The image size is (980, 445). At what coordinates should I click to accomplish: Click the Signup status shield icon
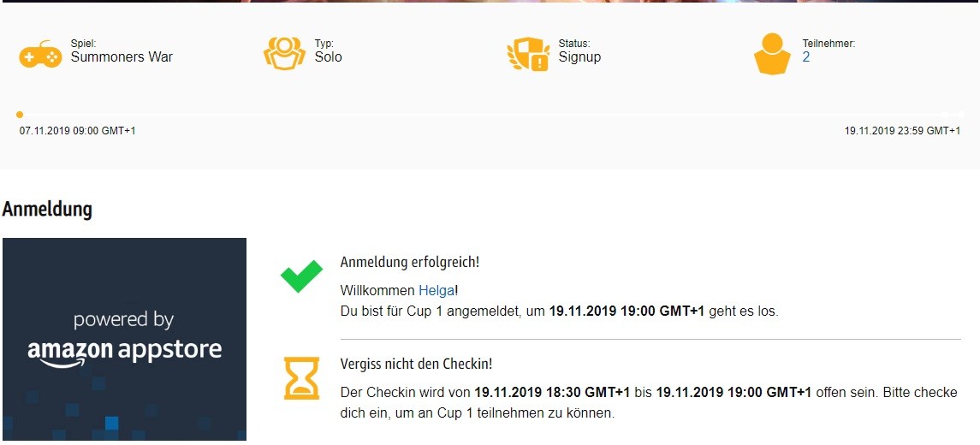(x=528, y=55)
